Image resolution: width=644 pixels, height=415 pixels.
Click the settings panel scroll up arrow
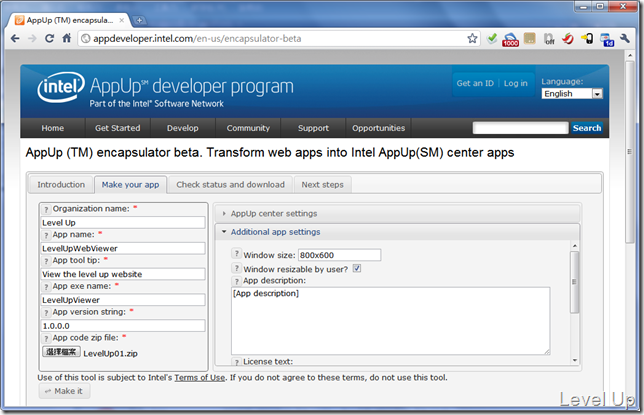pyautogui.click(x=575, y=246)
